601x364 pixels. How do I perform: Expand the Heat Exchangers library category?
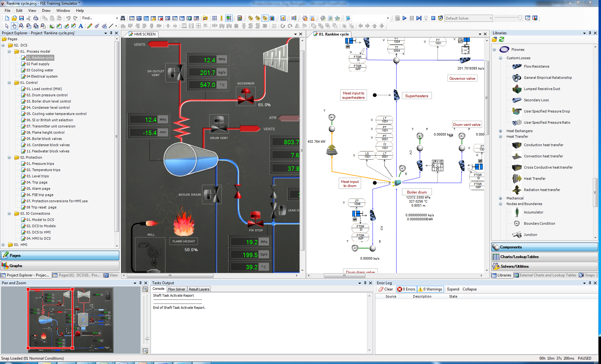pos(500,131)
